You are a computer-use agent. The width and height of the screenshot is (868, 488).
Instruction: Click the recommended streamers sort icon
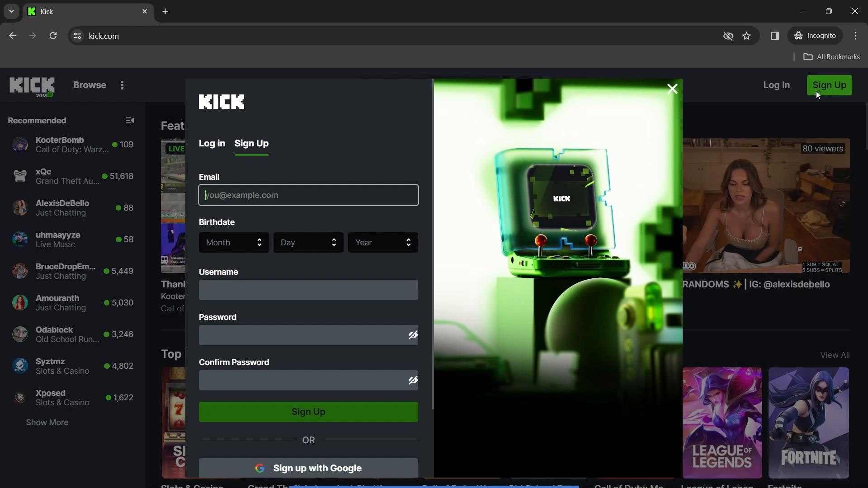(x=131, y=120)
